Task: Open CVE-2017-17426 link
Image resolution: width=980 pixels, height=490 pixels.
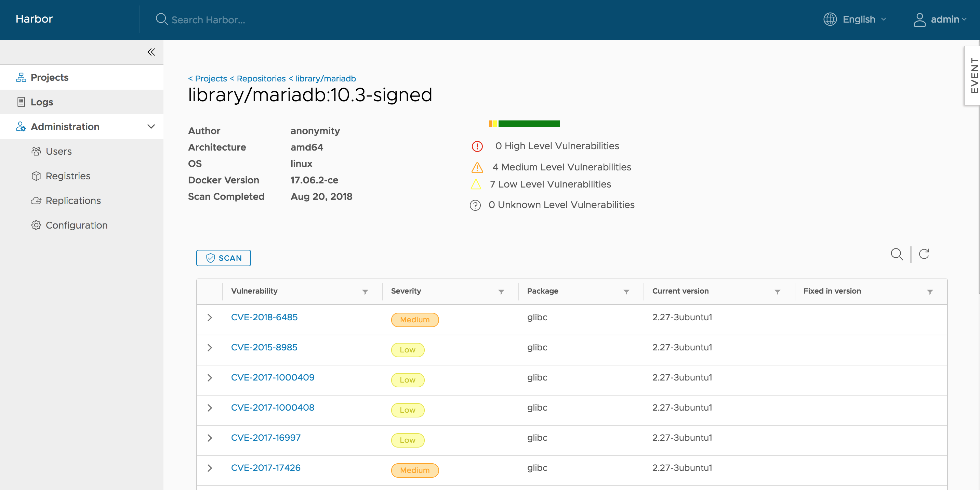Action: tap(266, 467)
